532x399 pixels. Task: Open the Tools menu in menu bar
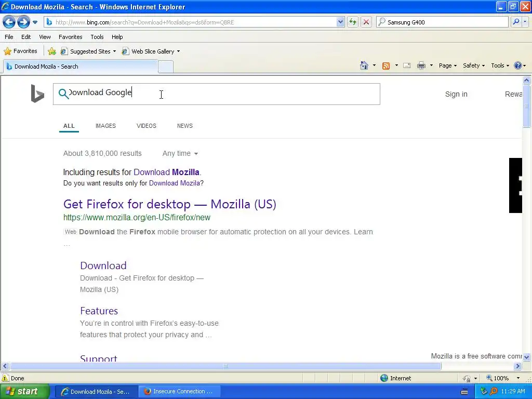pyautogui.click(x=97, y=37)
